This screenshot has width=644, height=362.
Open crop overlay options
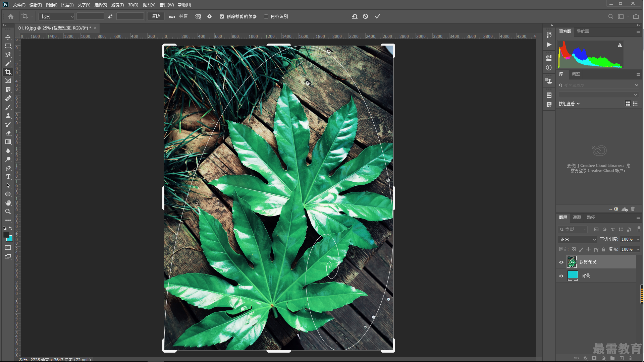coord(198,16)
